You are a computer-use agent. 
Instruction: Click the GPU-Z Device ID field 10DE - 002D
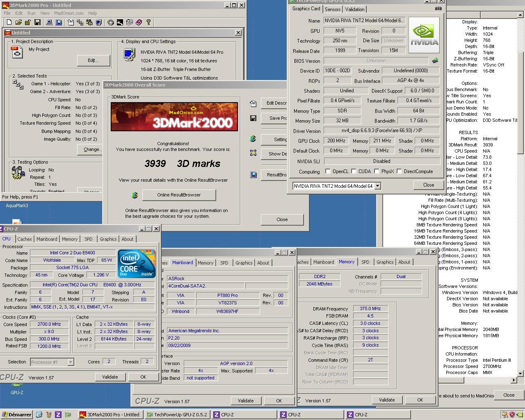(337, 71)
